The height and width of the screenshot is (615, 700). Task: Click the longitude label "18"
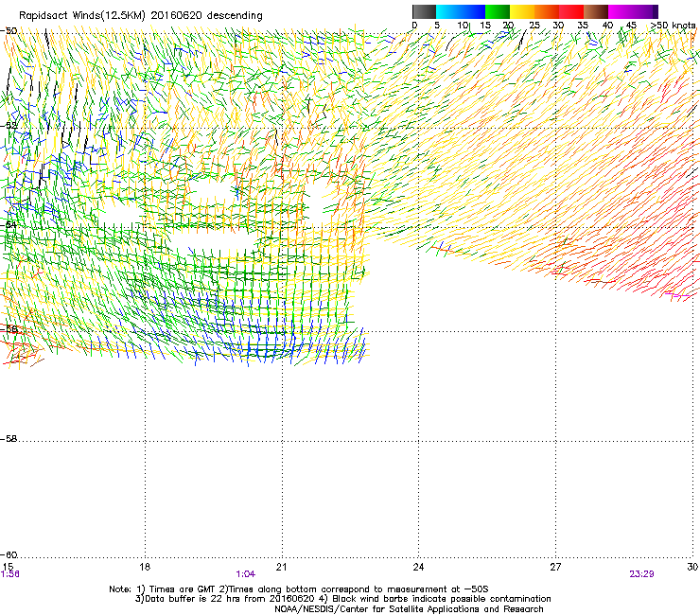click(145, 567)
